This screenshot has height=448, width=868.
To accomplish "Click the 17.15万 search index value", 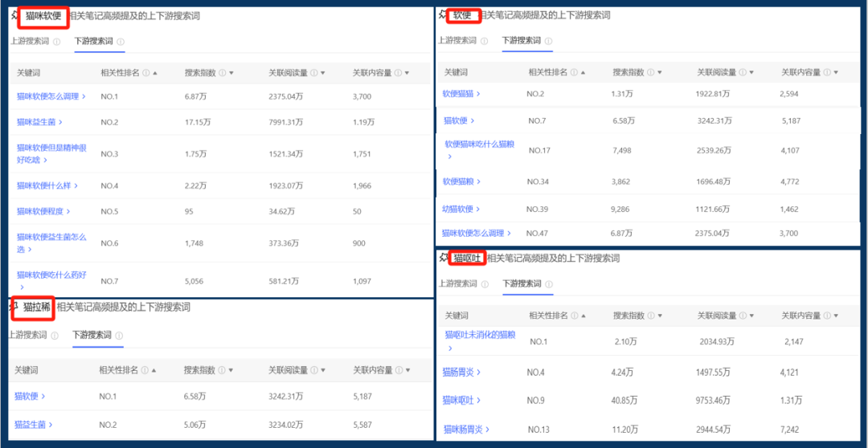I will coord(198,122).
